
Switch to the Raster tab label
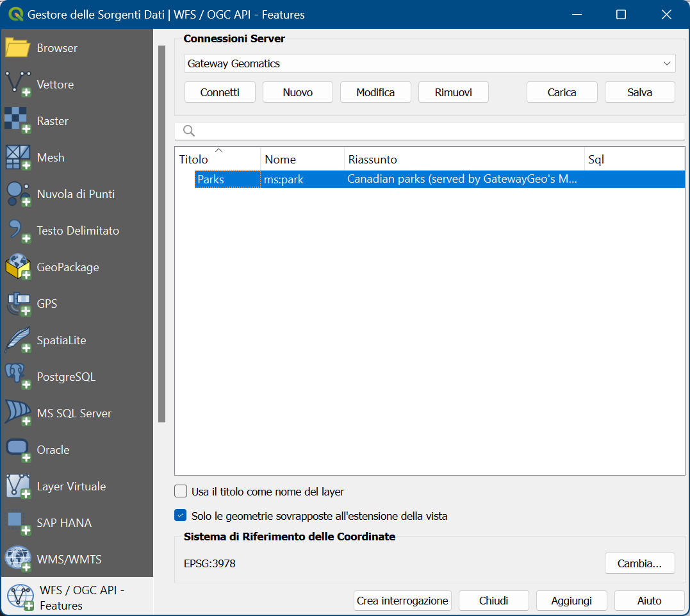(x=53, y=121)
